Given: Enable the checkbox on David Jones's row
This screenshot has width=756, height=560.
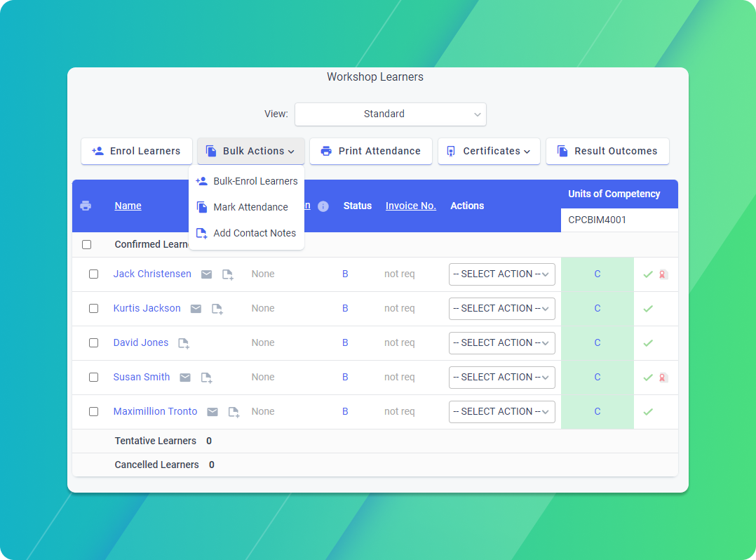Looking at the screenshot, I should pyautogui.click(x=93, y=342).
